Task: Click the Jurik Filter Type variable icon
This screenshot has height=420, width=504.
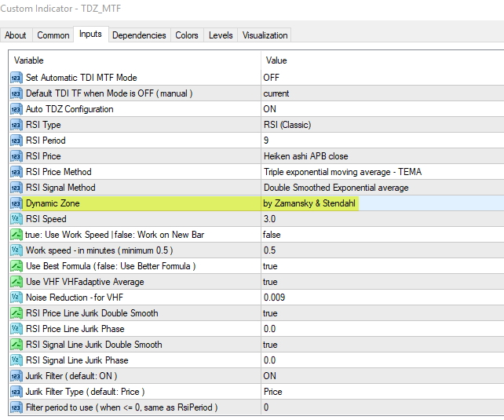Action: [16, 392]
